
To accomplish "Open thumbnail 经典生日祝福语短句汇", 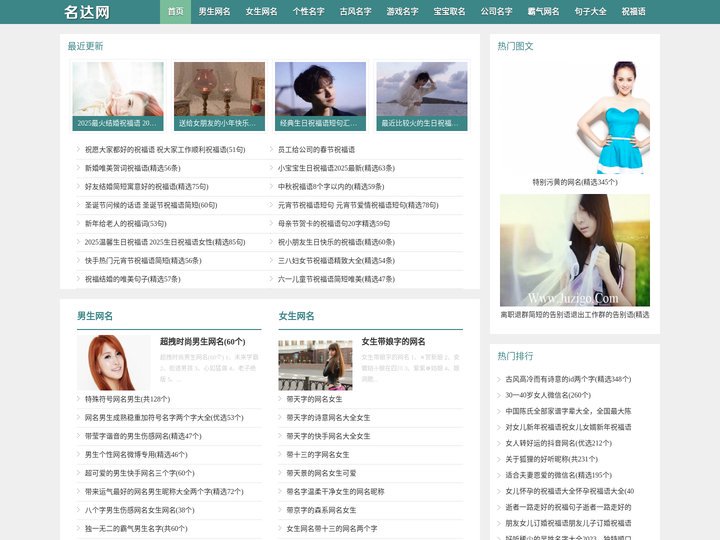I will coord(321,96).
